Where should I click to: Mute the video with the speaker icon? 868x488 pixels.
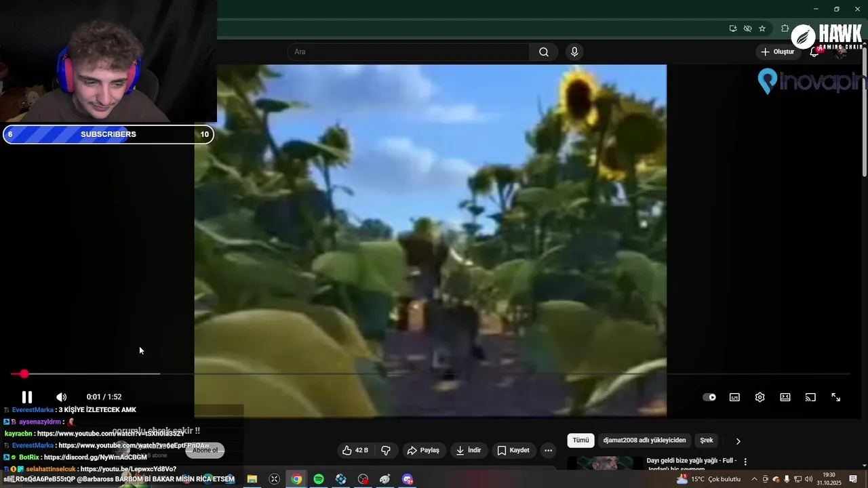(x=61, y=397)
